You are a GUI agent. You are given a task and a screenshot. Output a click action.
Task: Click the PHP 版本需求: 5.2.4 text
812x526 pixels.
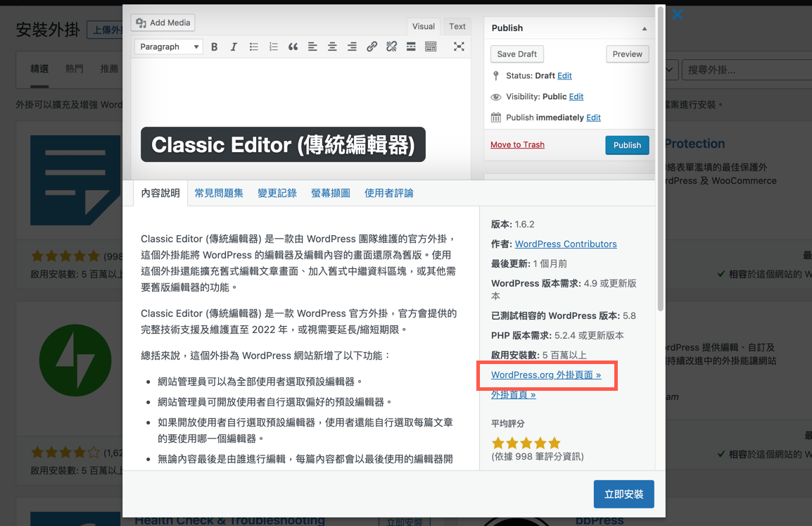[x=557, y=335]
